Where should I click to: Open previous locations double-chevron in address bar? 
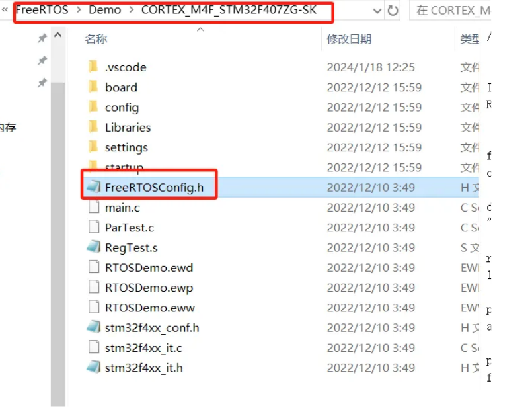click(5, 10)
